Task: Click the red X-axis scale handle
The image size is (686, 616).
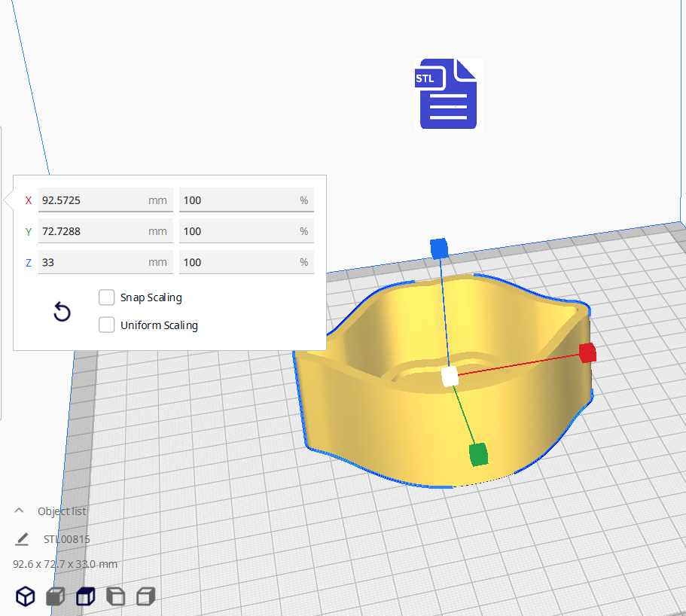Action: [x=587, y=352]
